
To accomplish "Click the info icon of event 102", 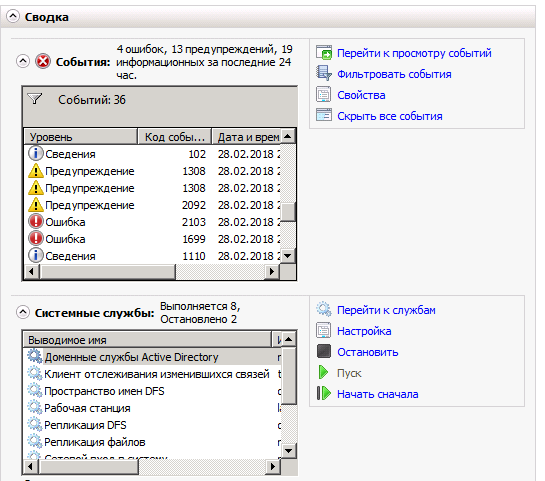I will pyautogui.click(x=35, y=154).
